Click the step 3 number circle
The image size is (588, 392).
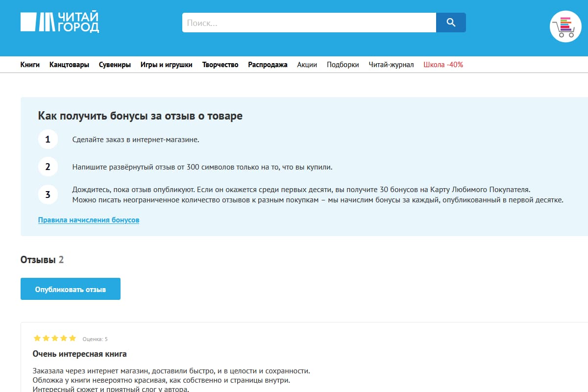pos(48,195)
